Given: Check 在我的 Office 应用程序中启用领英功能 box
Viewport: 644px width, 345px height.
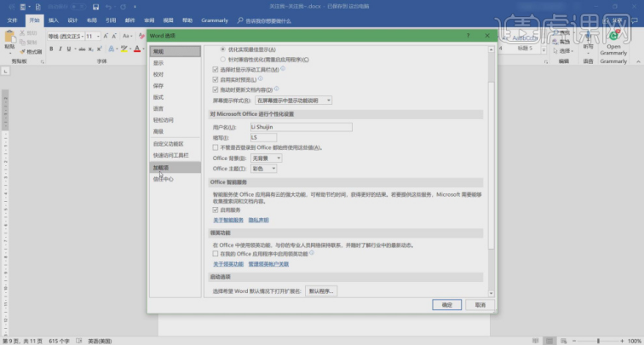Looking at the screenshot, I should pyautogui.click(x=216, y=254).
